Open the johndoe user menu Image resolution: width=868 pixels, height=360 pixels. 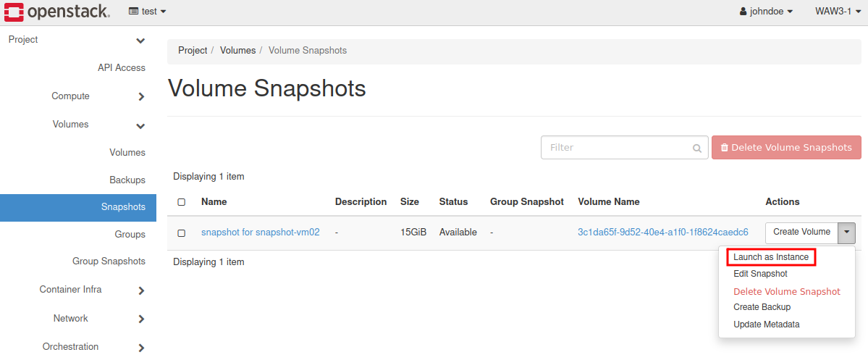(766, 12)
